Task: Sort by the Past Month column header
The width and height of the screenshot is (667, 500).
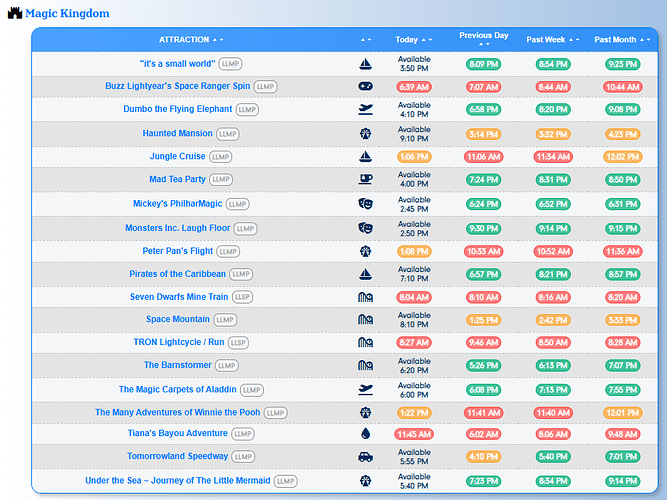Action: point(622,40)
